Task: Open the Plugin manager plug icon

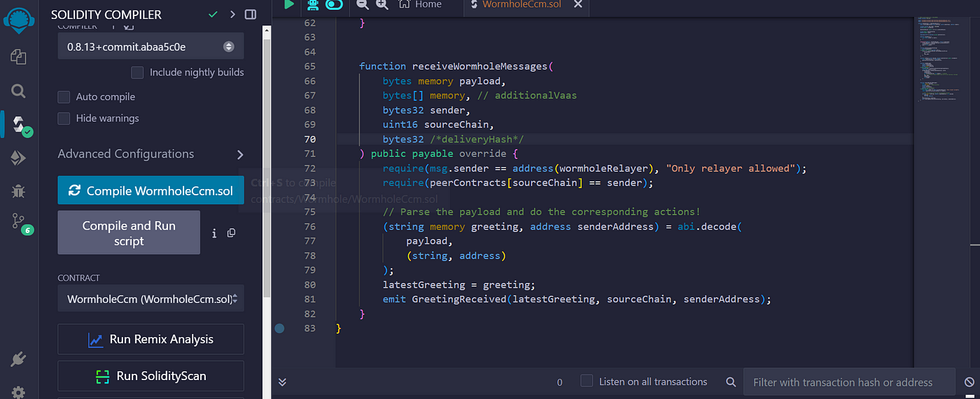Action: coord(19,360)
